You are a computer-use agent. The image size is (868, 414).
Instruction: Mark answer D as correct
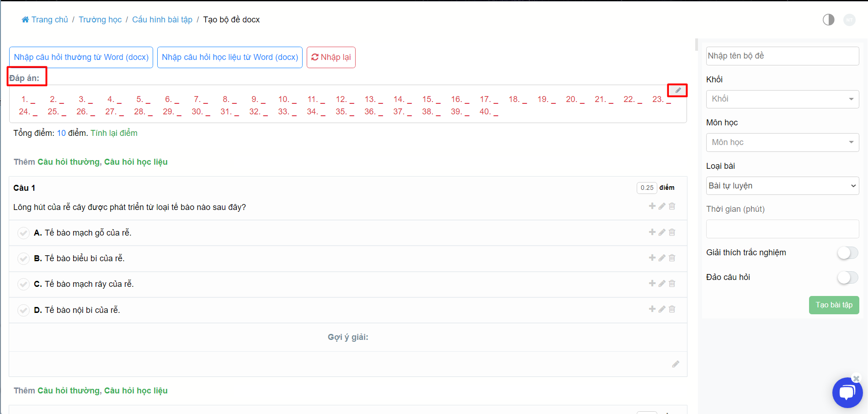23,310
